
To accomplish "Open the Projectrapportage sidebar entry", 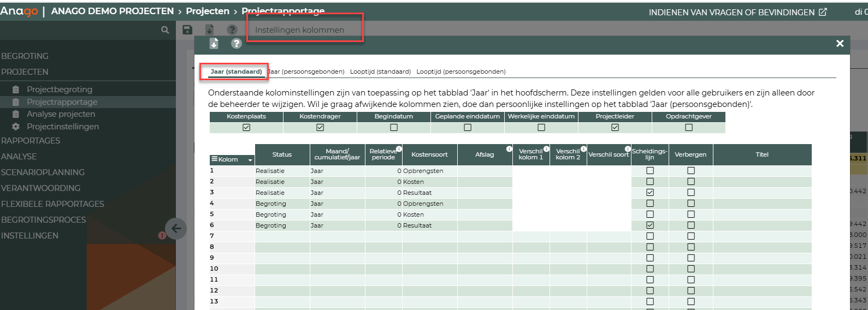I will coord(62,102).
